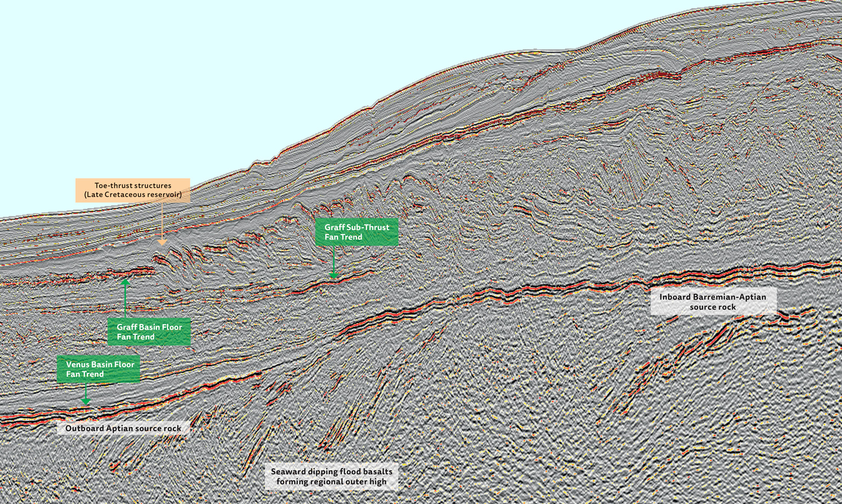Select the Graff Basin Floor Fan Trend label
This screenshot has width=842, height=504.
(149, 332)
